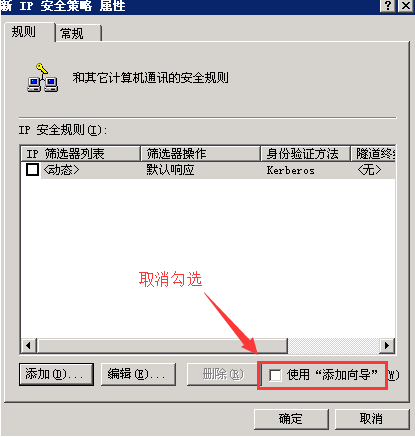Click the networked computers with key icon
Image resolution: width=415 pixels, height=437 pixels.
click(42, 78)
